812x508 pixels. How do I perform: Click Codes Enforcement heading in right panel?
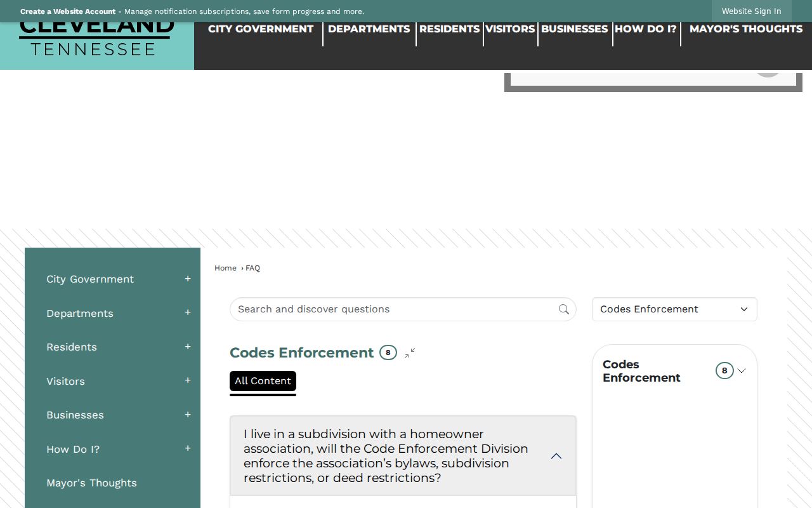click(641, 371)
